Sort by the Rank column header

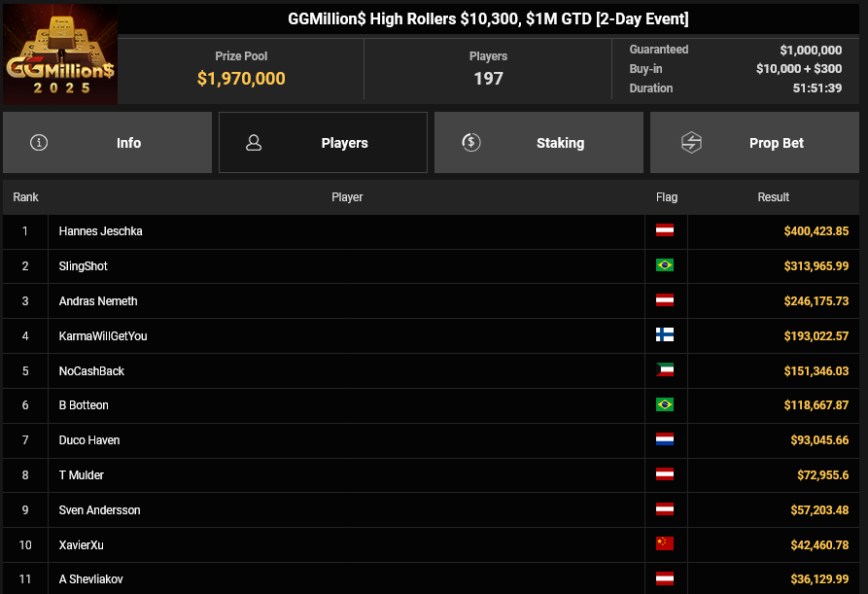pos(26,197)
